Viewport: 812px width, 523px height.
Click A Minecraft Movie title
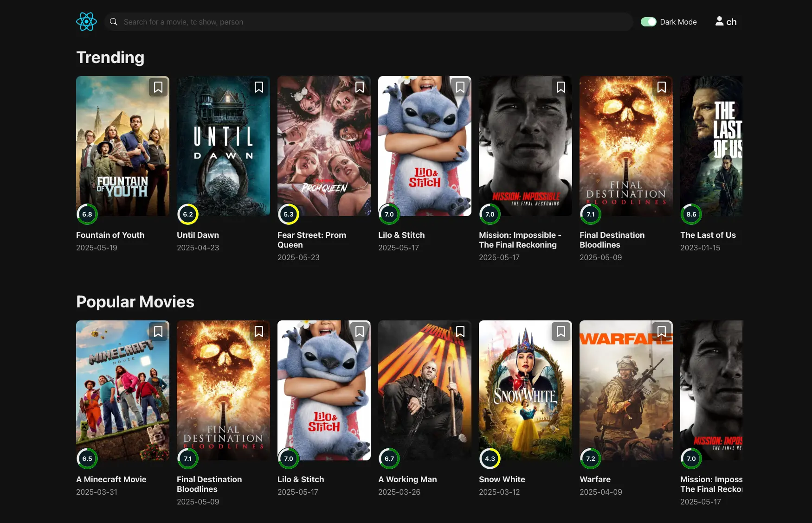click(111, 479)
